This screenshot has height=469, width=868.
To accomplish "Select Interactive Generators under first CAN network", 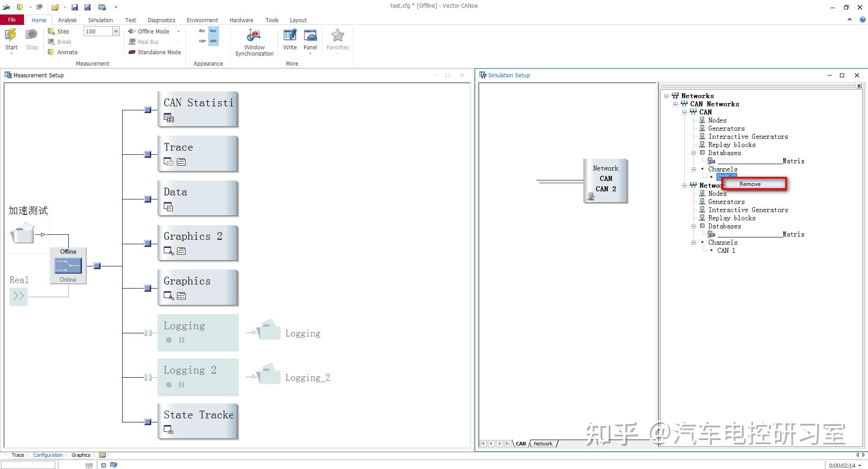I will pyautogui.click(x=748, y=137).
